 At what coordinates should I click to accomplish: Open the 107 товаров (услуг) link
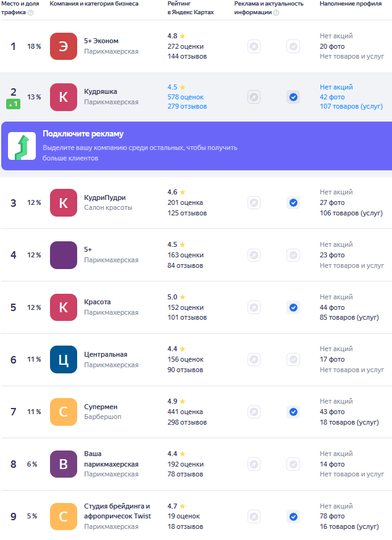click(351, 106)
